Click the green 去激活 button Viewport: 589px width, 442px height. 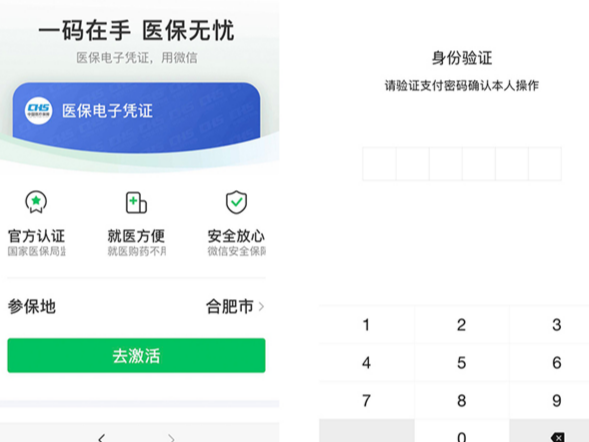coord(136,356)
